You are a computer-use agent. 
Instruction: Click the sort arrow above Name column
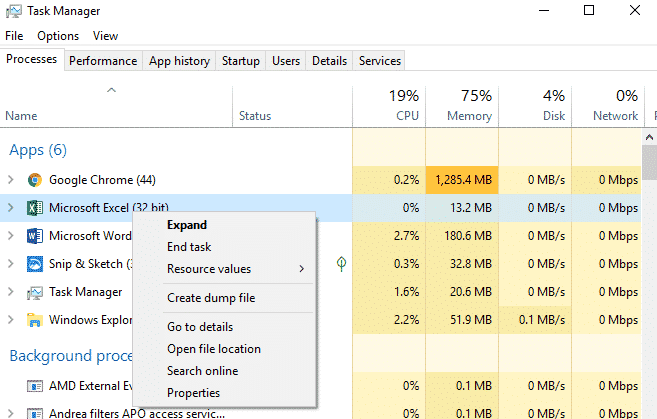click(111, 90)
